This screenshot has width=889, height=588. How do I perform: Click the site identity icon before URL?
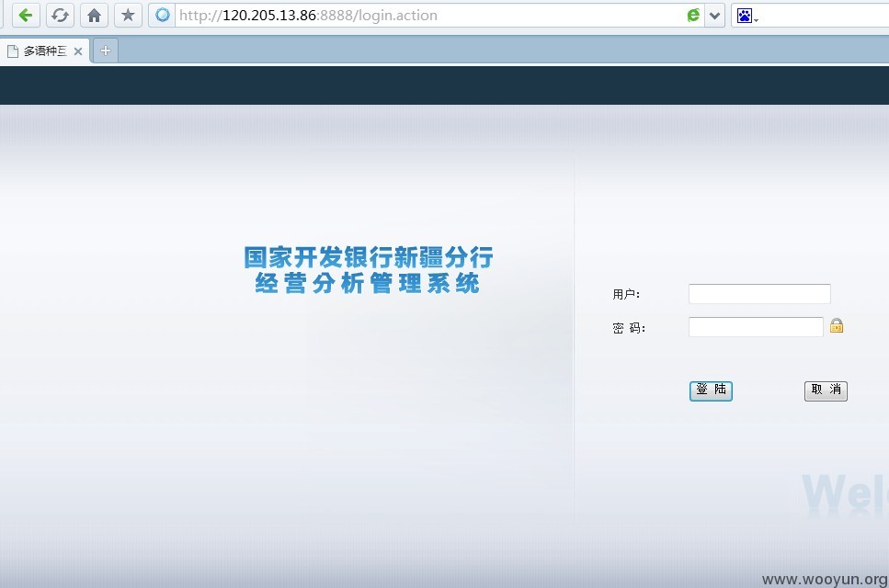(163, 16)
